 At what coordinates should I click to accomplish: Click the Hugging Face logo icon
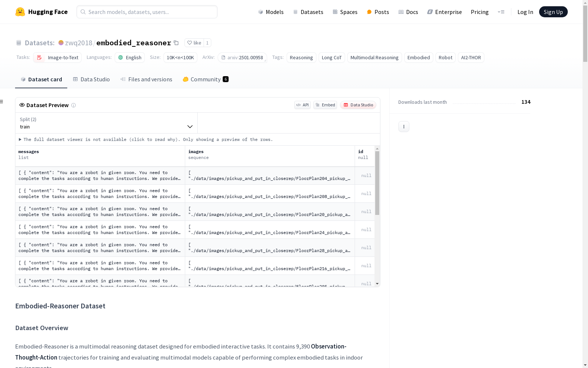click(20, 12)
